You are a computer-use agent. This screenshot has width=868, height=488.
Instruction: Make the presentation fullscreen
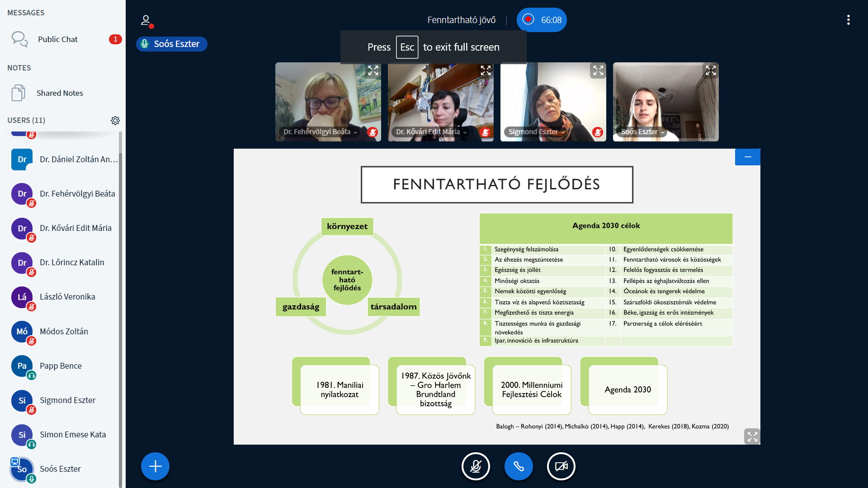[x=752, y=436]
